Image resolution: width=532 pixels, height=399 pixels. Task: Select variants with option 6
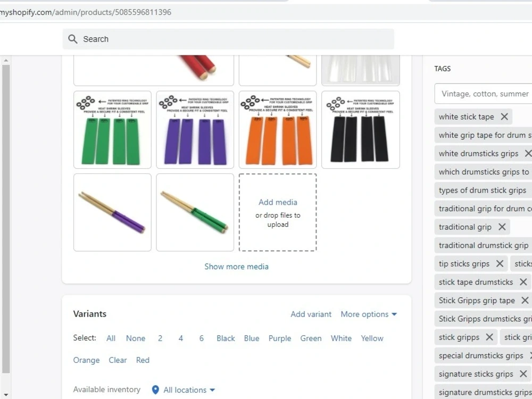tap(202, 338)
